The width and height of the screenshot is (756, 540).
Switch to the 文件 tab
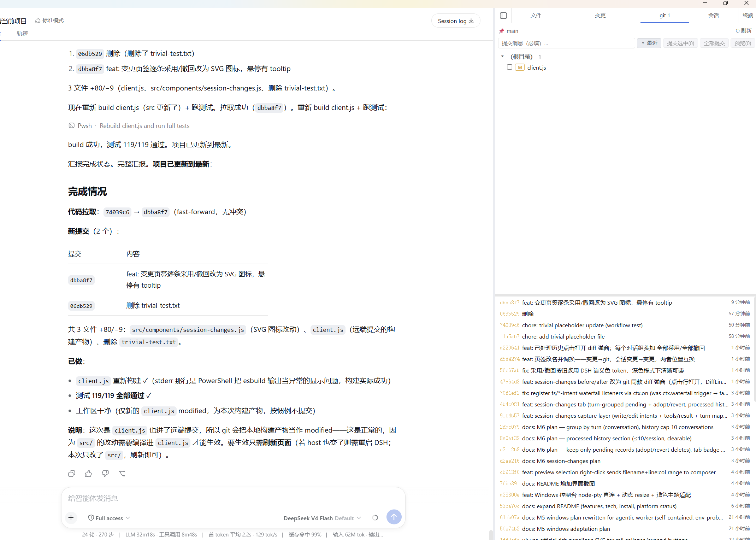click(536, 16)
